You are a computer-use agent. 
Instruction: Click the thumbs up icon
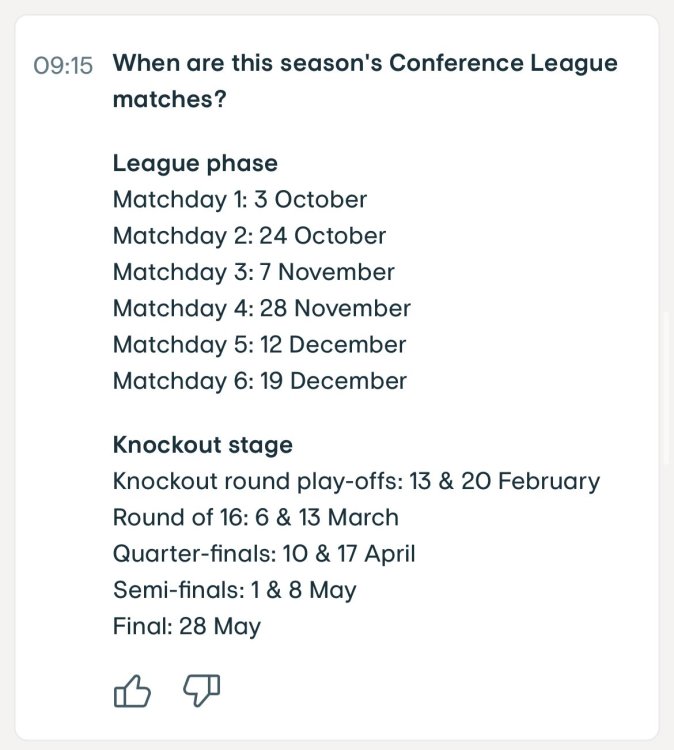[131, 691]
